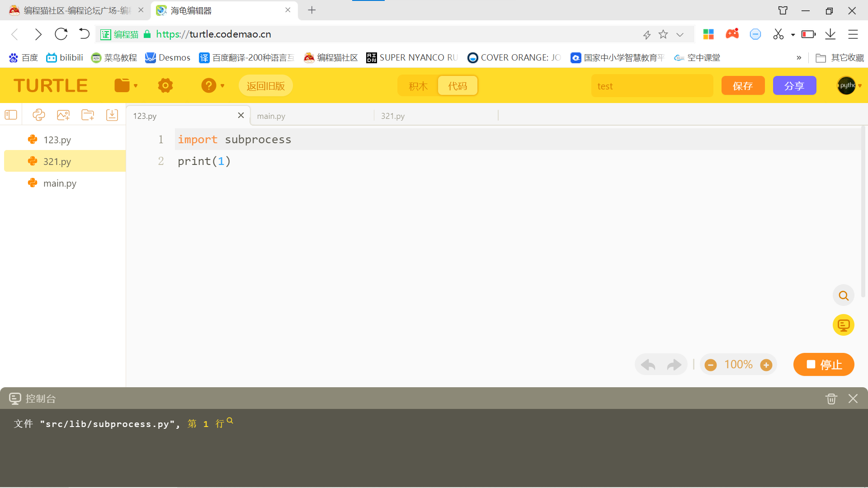Screen dimensions: 868x488
Task: Create a new folder icon
Action: [88, 115]
